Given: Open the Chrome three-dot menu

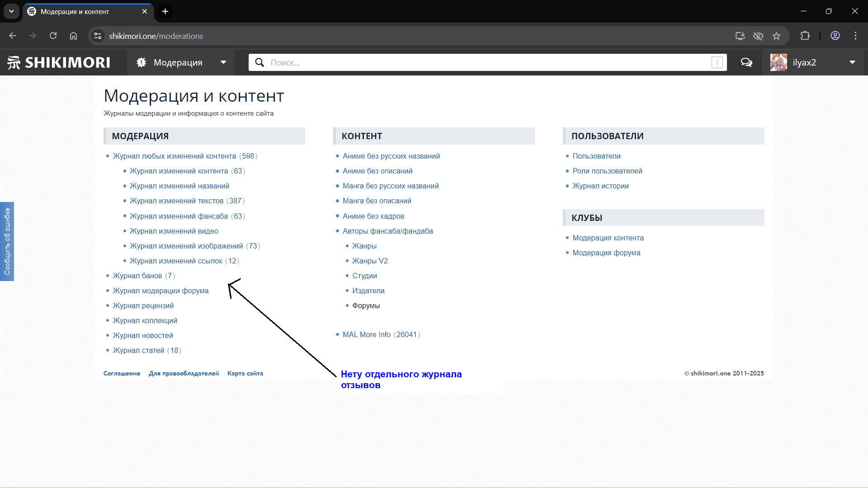Looking at the screenshot, I should [855, 36].
